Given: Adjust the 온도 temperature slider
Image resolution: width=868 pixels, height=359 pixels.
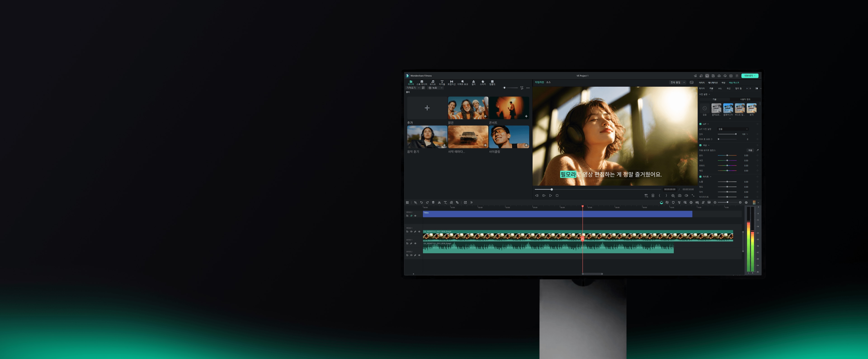Looking at the screenshot, I should point(727,155).
